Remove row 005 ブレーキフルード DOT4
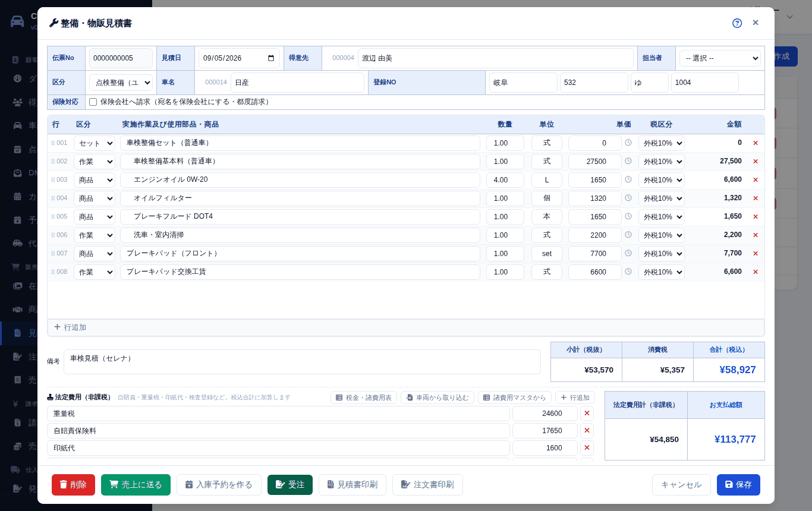This screenshot has height=511, width=812. click(x=756, y=217)
